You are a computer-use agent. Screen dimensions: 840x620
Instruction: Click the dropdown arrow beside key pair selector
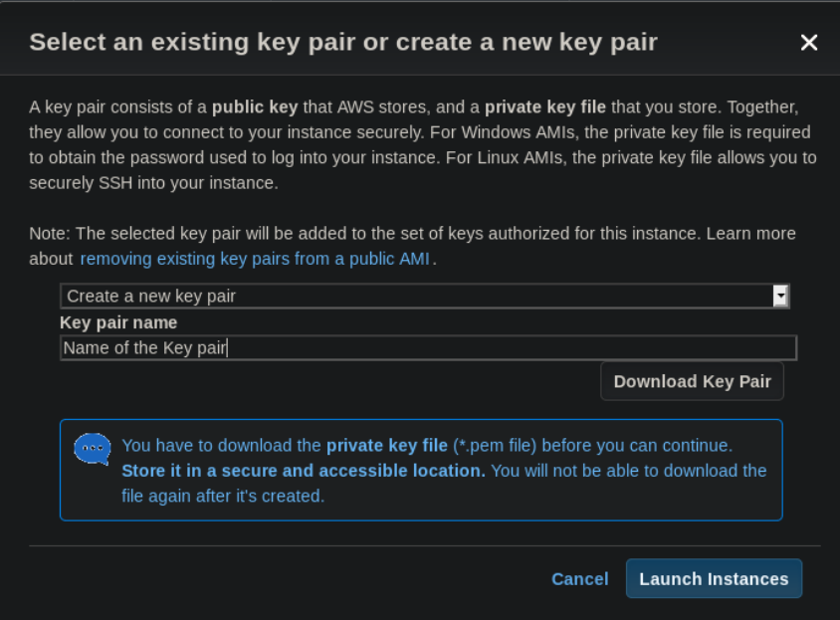tap(780, 296)
